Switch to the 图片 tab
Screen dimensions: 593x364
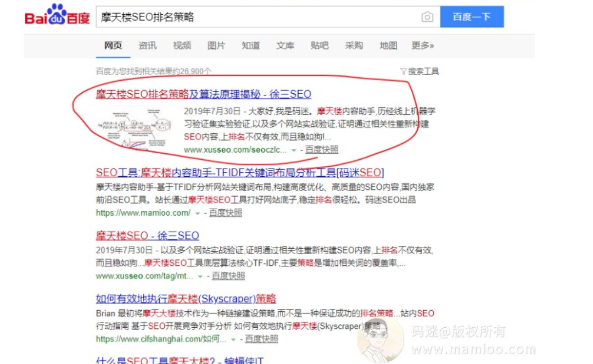tap(216, 46)
